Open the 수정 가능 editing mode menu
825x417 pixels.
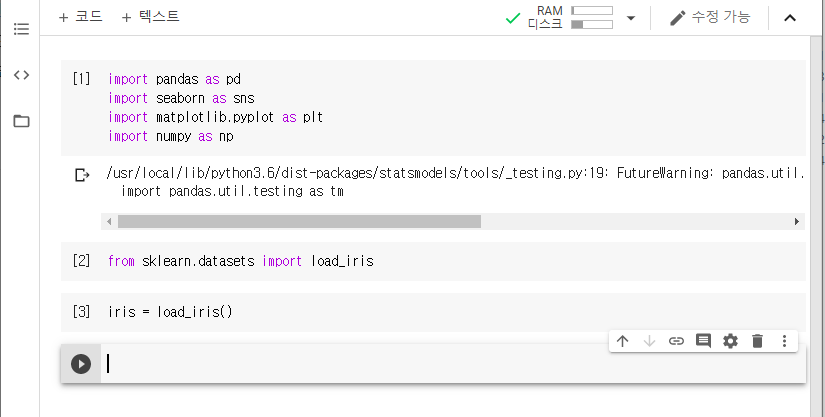(x=709, y=18)
